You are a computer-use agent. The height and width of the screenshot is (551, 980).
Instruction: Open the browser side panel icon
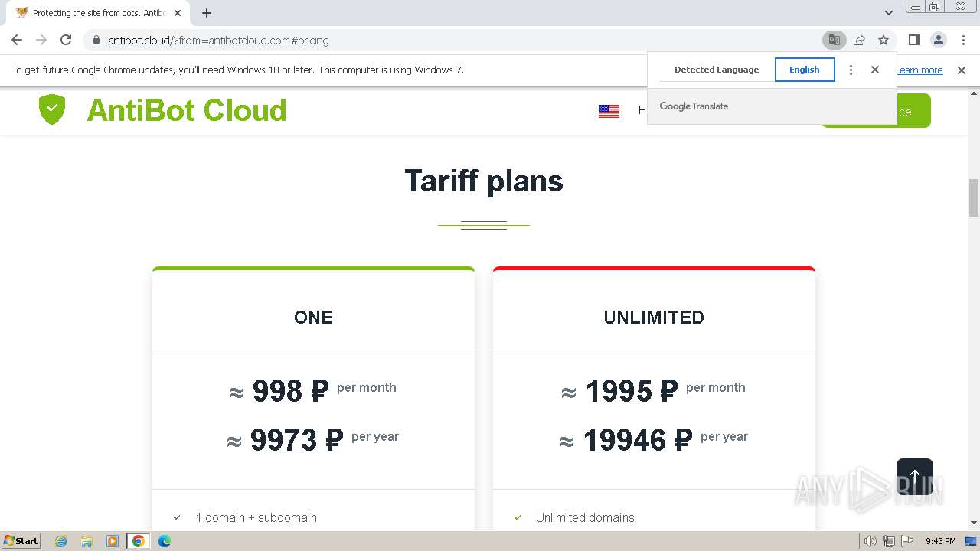click(913, 41)
